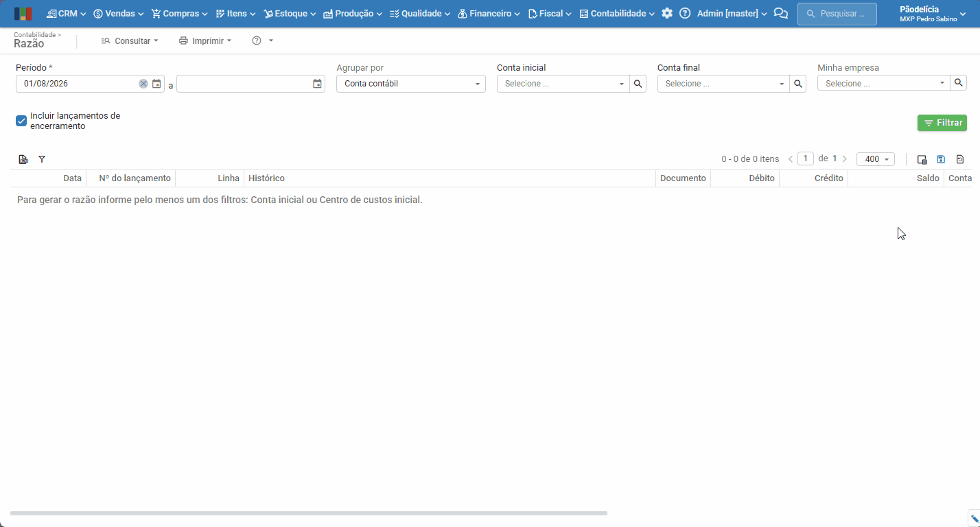Search Minha empresa with magnifier

coord(959,83)
